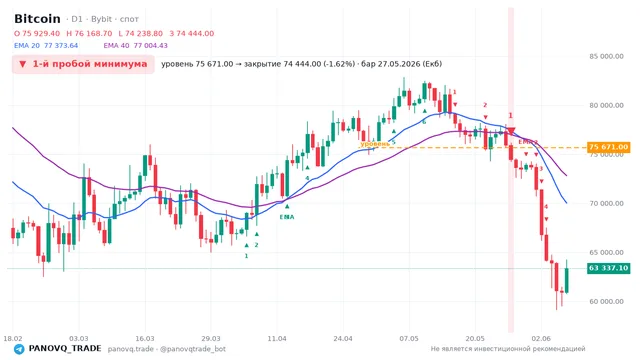Click the orange 75 671.00 price label
This screenshot has width=640, height=360.
click(x=608, y=147)
